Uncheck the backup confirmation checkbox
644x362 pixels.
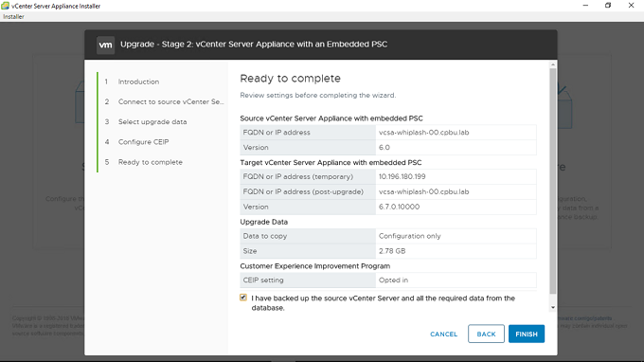pyautogui.click(x=243, y=297)
